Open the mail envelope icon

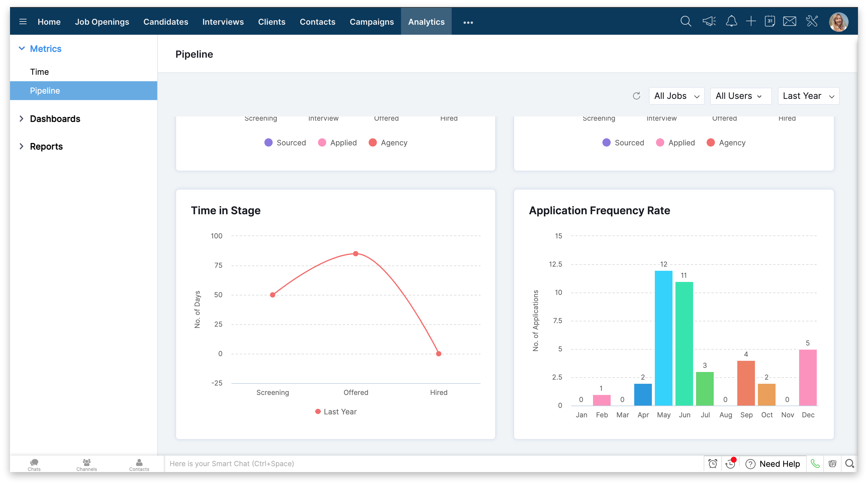click(789, 21)
